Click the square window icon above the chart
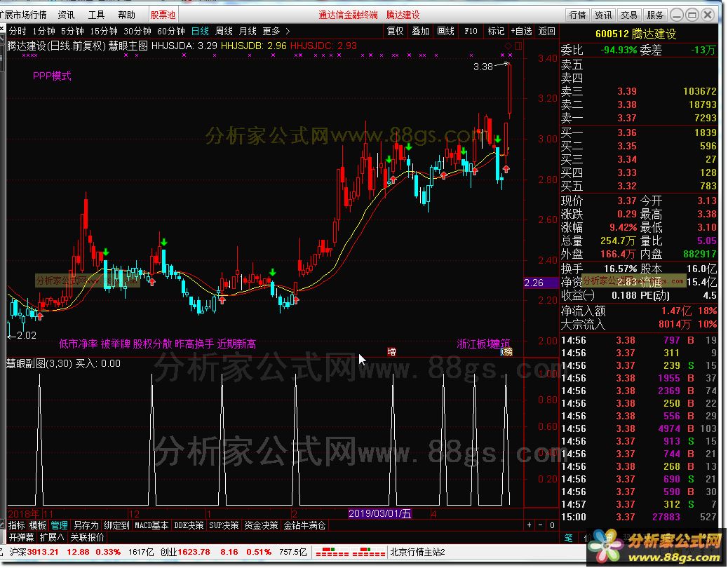 (x=518, y=46)
